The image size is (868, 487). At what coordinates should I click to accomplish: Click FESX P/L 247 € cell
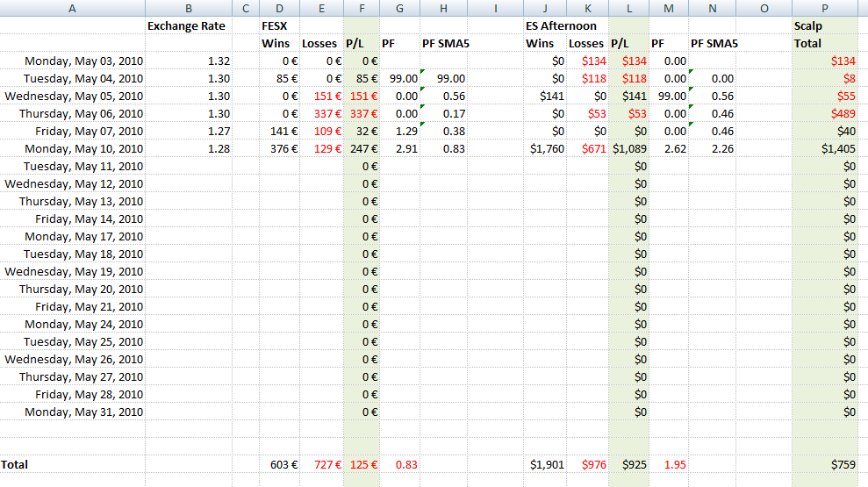point(362,148)
